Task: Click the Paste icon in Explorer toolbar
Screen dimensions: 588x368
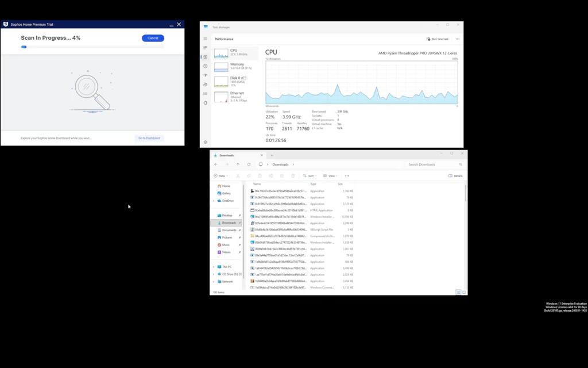Action: (260, 176)
